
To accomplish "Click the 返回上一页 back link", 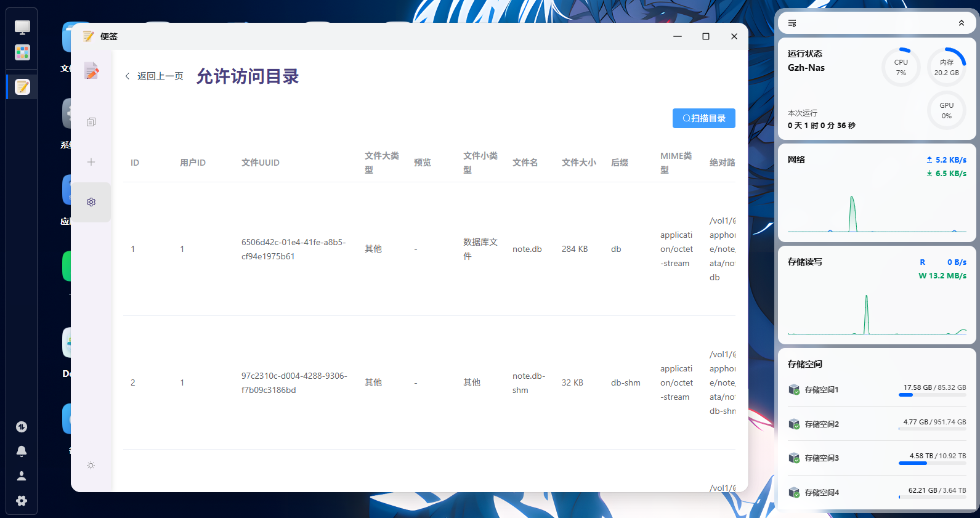I will coord(155,76).
